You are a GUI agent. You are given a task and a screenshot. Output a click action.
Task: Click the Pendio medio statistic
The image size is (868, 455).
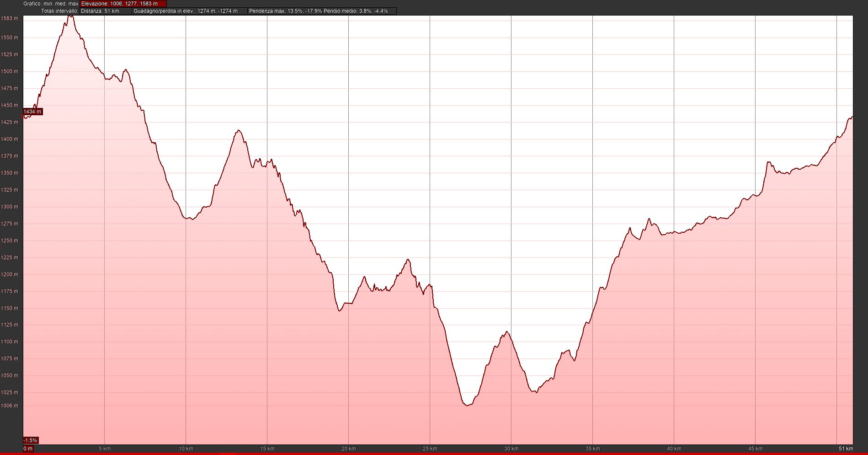coord(356,11)
